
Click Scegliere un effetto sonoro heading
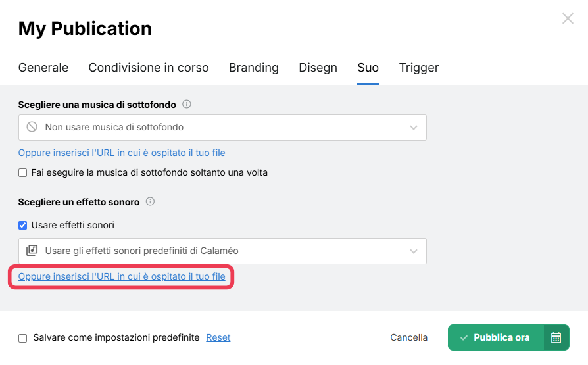(x=79, y=202)
